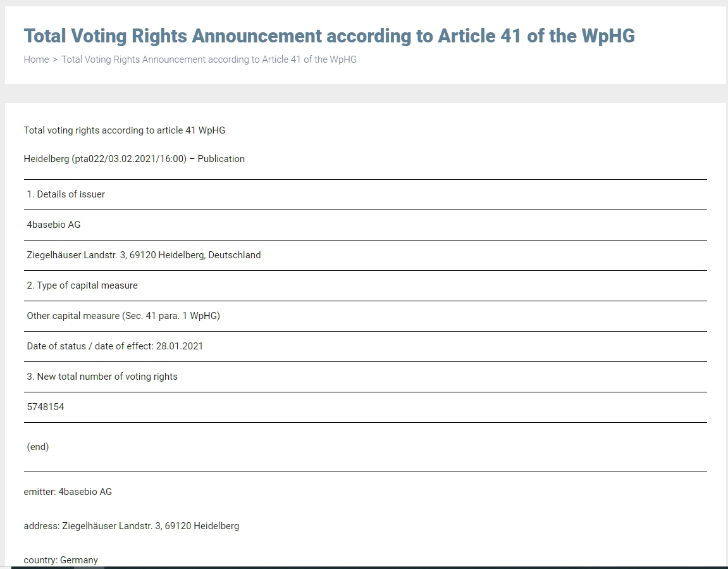Select '3. New total number of voting rights'

tap(102, 377)
